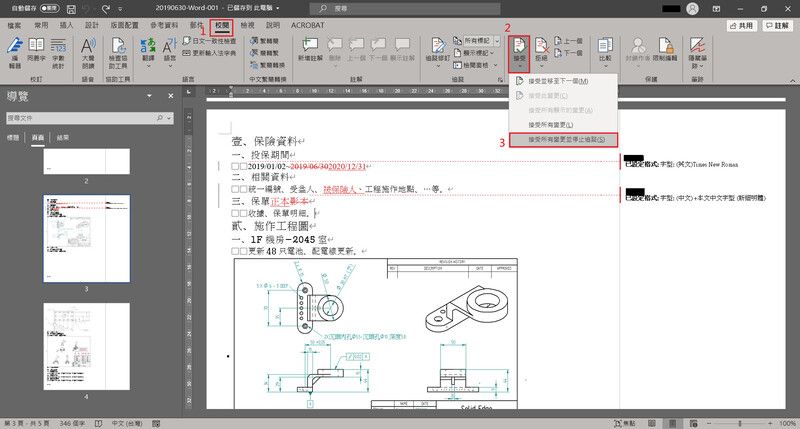Go to Next change (下一個) in Changes group
The width and height of the screenshot is (800, 429).
point(568,53)
